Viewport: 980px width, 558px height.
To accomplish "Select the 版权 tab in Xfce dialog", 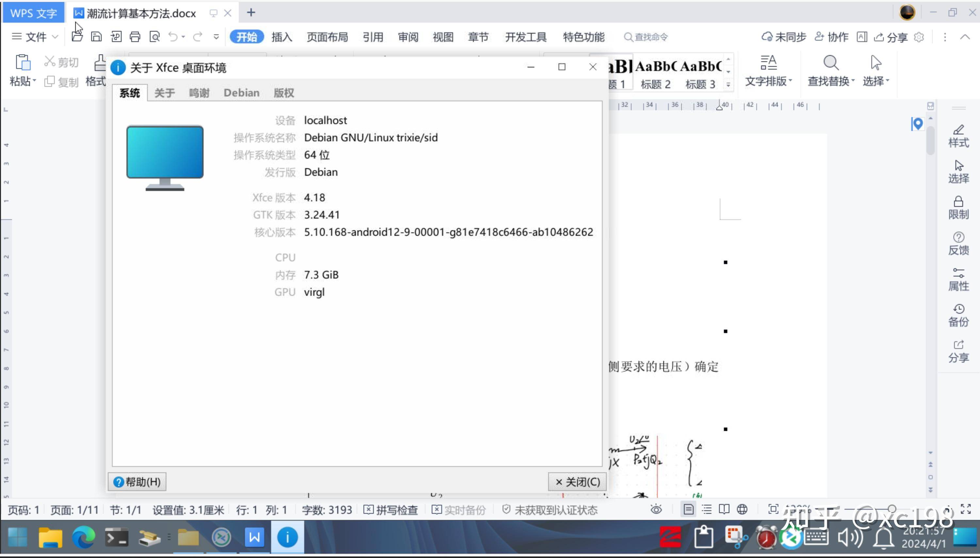I will coord(284,93).
